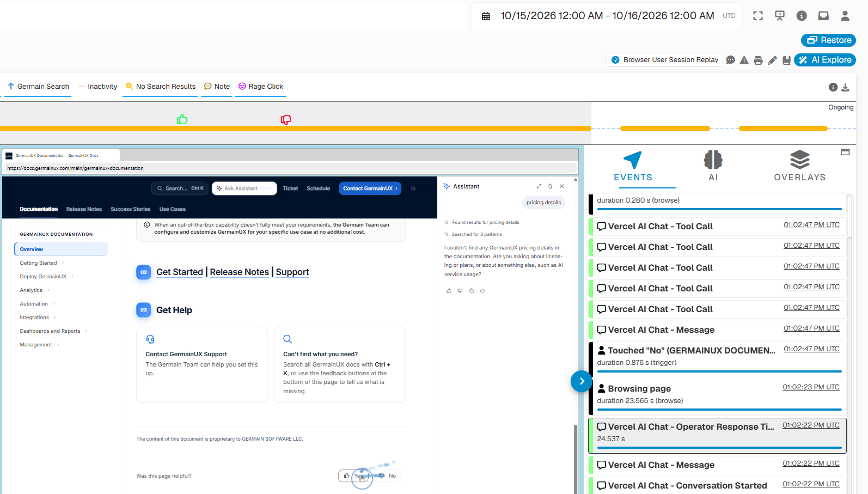
Task: Toggle the Germain Search legend filter
Action: point(38,87)
